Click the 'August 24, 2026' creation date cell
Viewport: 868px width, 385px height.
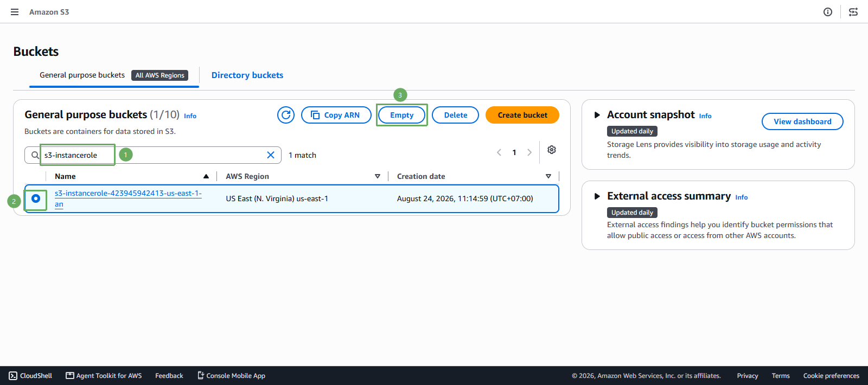point(465,198)
